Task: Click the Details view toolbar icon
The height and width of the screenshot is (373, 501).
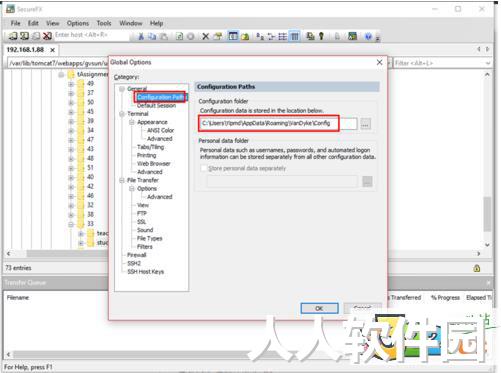Action: (x=295, y=36)
